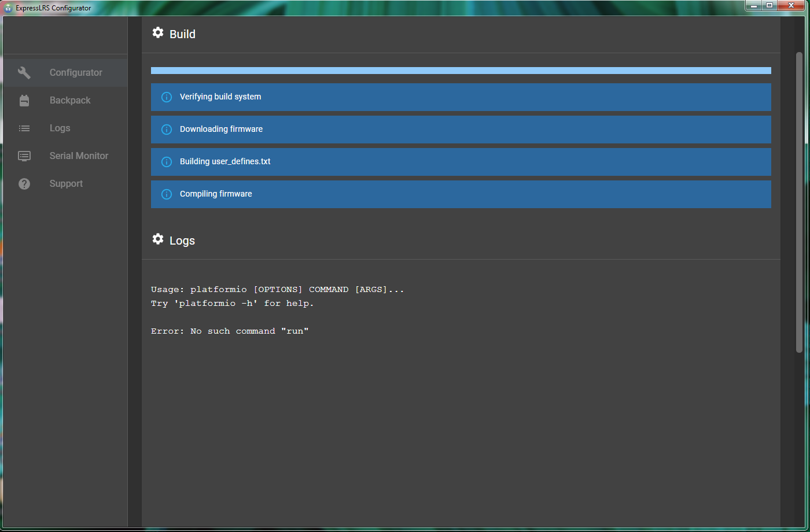
Task: Click the build progress bar
Action: [461, 71]
